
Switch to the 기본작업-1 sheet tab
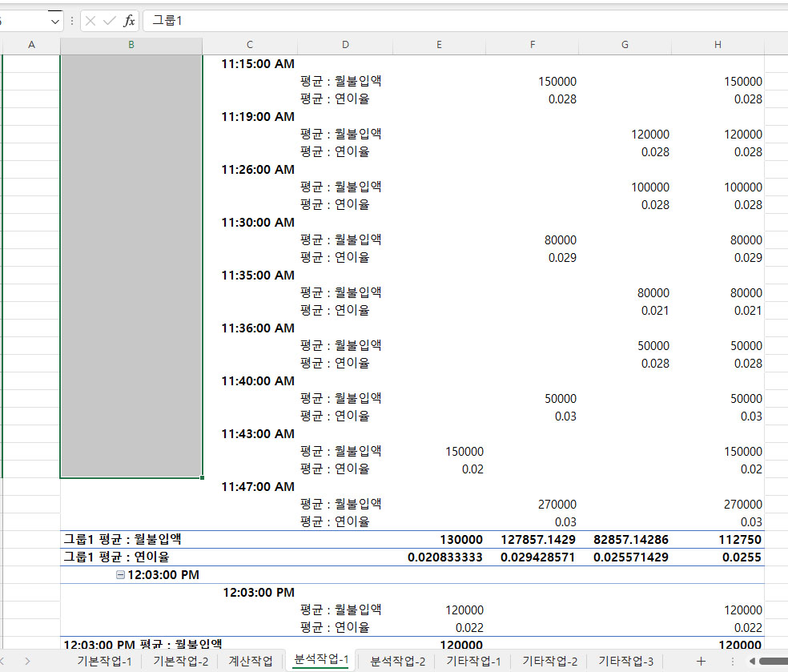[x=104, y=661]
